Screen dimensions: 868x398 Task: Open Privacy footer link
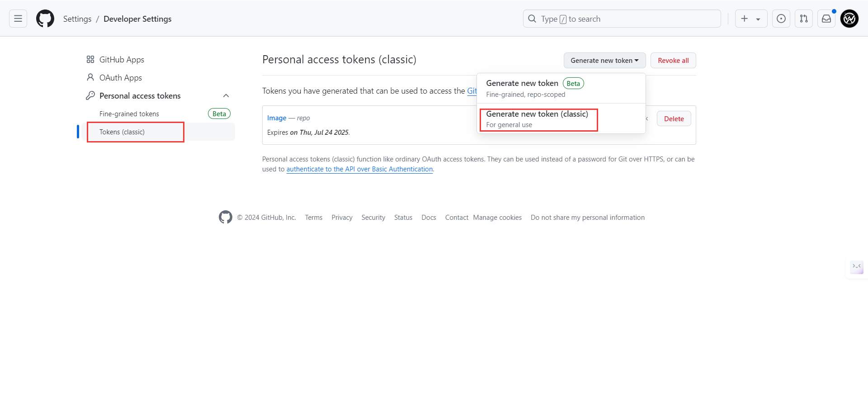pyautogui.click(x=342, y=218)
